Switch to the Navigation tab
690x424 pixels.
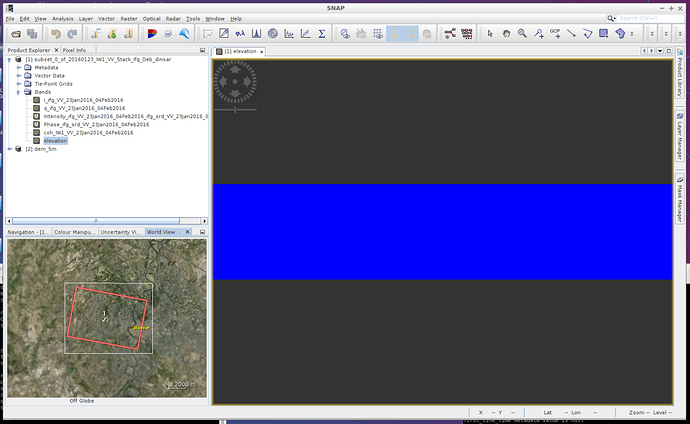click(28, 232)
